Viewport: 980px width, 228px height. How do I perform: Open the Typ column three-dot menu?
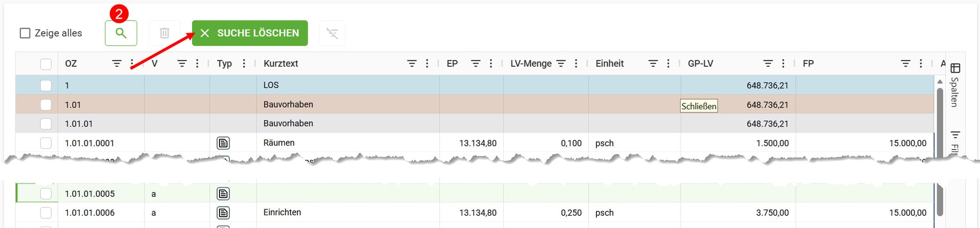244,64
